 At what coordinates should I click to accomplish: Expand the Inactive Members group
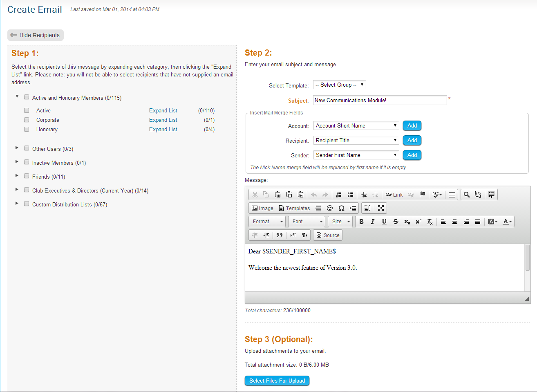[x=17, y=161]
